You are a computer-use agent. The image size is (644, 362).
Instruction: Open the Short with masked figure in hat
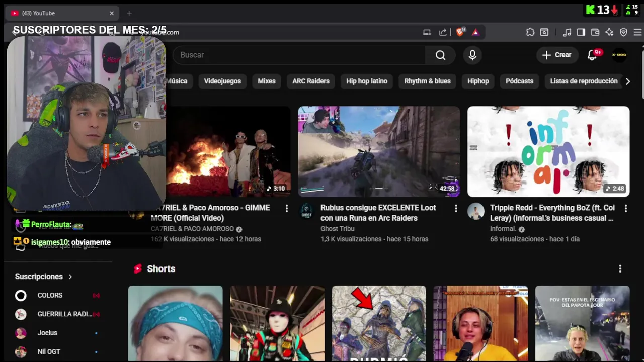[x=277, y=323]
